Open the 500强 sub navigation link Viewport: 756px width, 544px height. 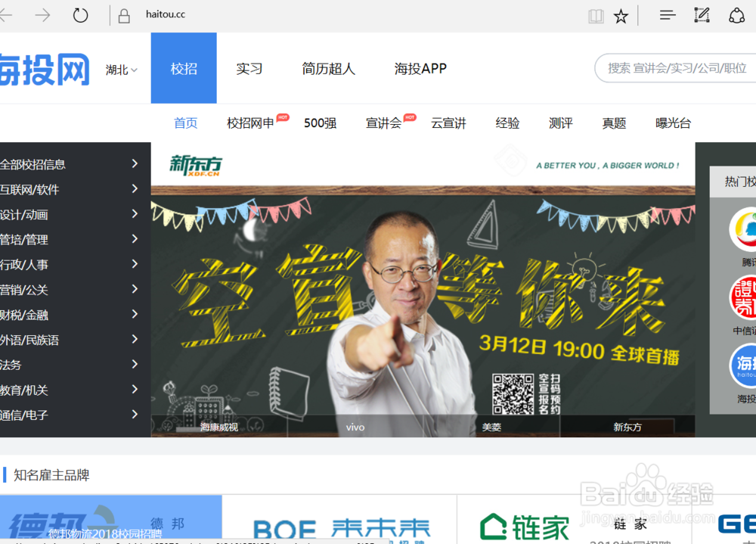coord(320,123)
